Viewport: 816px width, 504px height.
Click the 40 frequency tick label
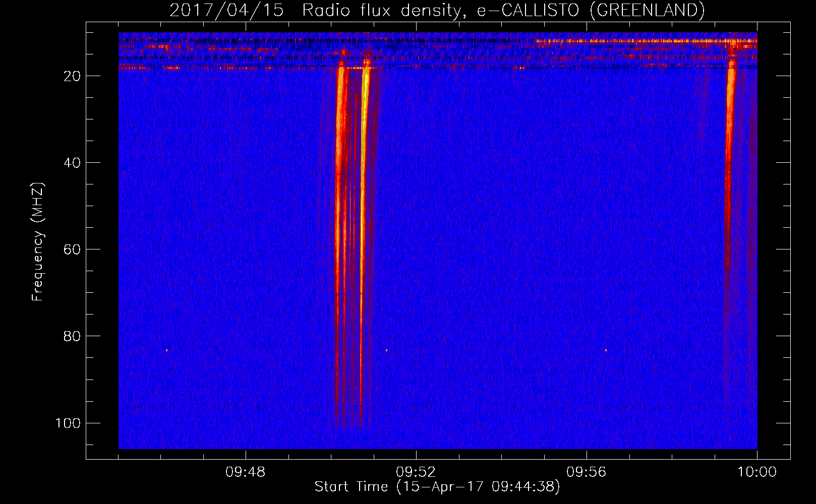click(72, 163)
